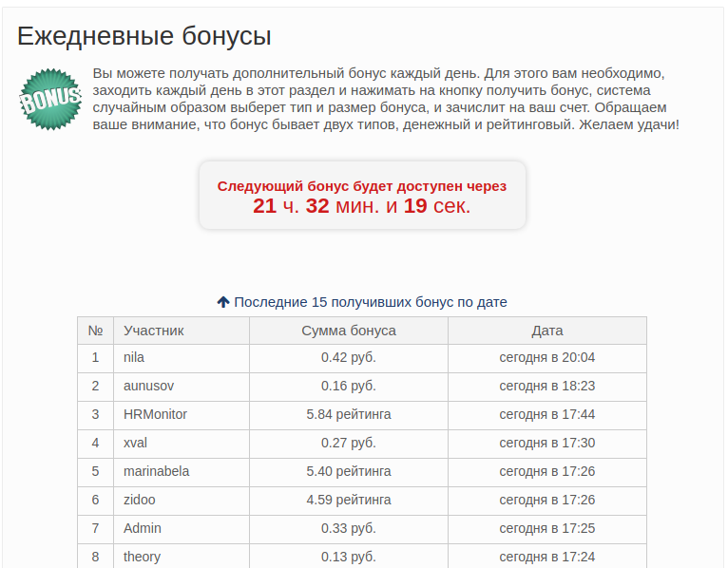Click the '5.84 рейтинга' bonus cell
The width and height of the screenshot is (728, 568).
point(349,414)
